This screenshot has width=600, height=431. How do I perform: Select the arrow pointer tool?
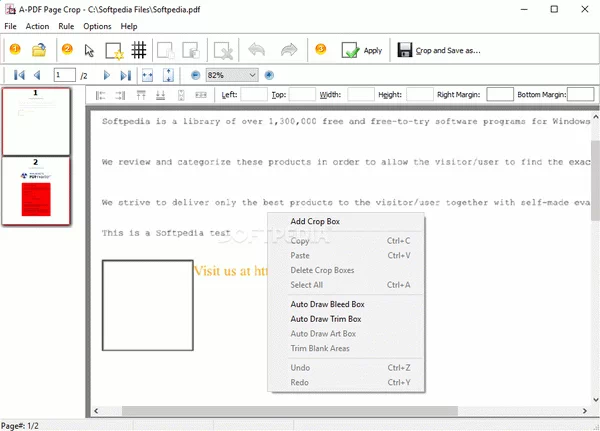[x=89, y=50]
